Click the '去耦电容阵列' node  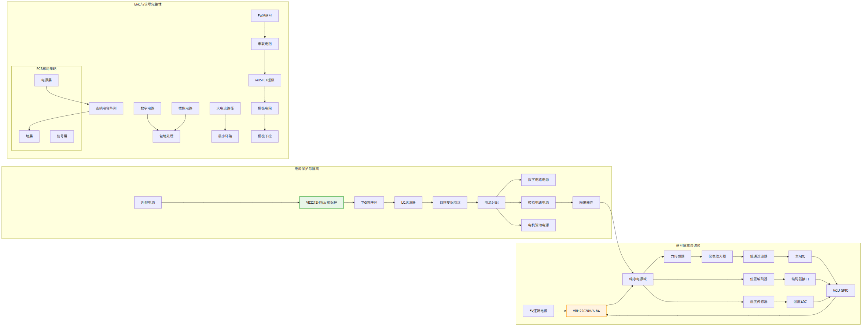coord(106,108)
